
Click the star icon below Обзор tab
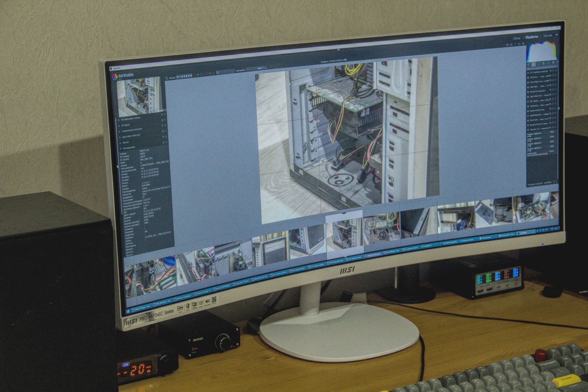click(x=511, y=45)
